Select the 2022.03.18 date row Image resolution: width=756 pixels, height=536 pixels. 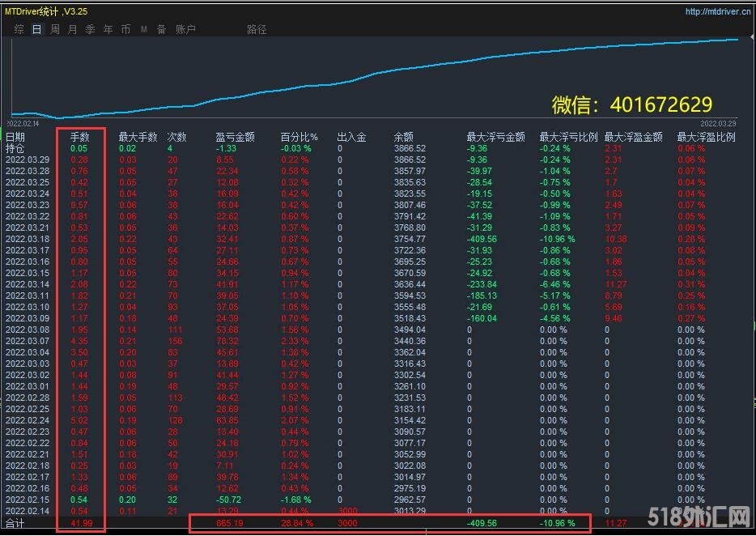click(x=28, y=240)
